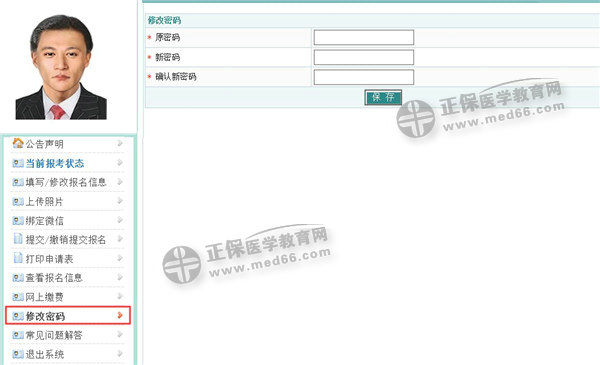This screenshot has width=600, height=365.
Task: Open the 填写/修改报名信息 menu item
Action: [x=66, y=182]
